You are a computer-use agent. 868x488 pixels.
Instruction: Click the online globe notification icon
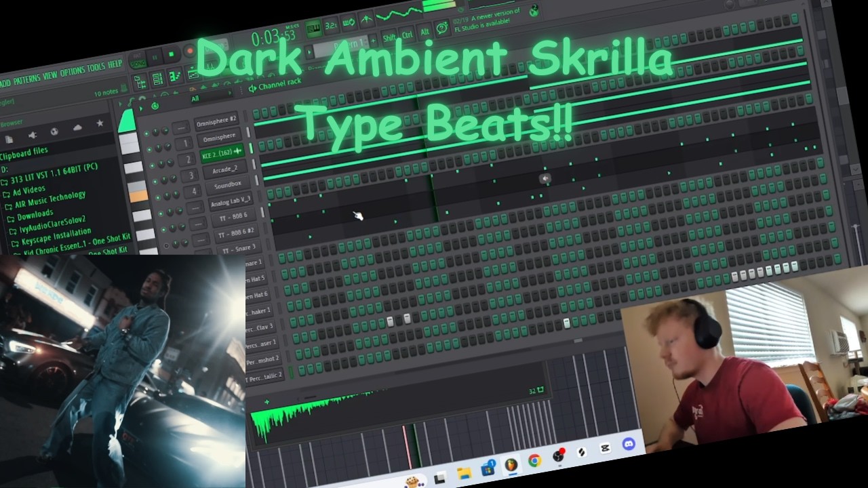(x=534, y=10)
